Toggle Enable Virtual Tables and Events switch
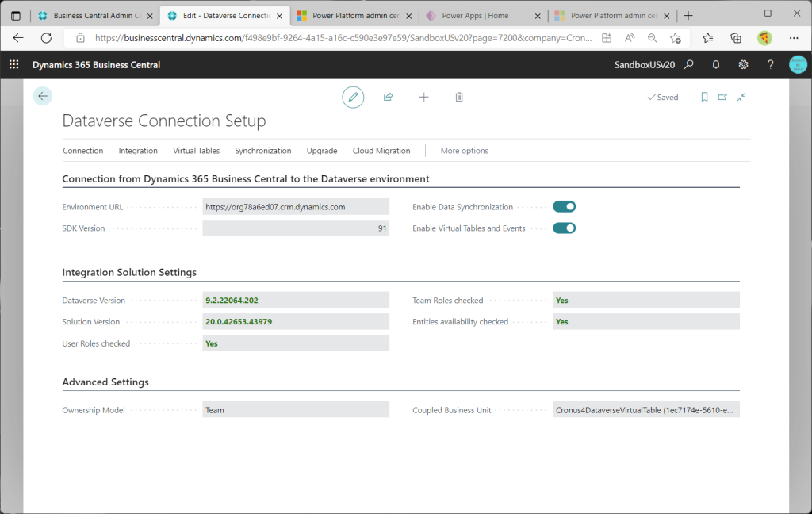This screenshot has width=812, height=514. click(x=564, y=228)
